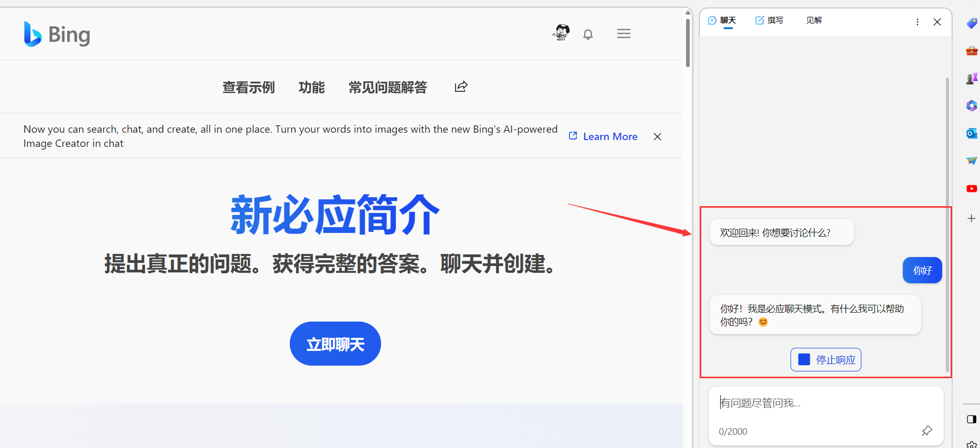
Task: Open the Outlook icon in Edge sidebar
Action: 972,133
